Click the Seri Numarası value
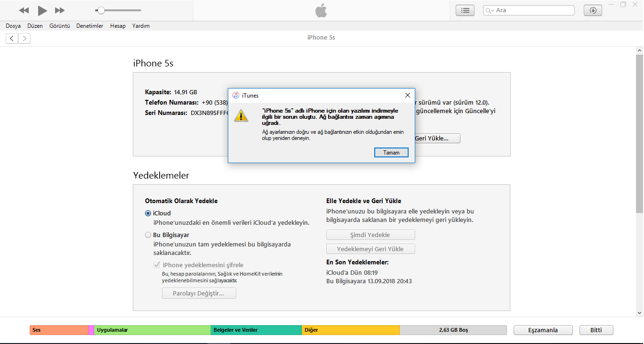Viewport: 644px width, 344px height. [x=209, y=113]
